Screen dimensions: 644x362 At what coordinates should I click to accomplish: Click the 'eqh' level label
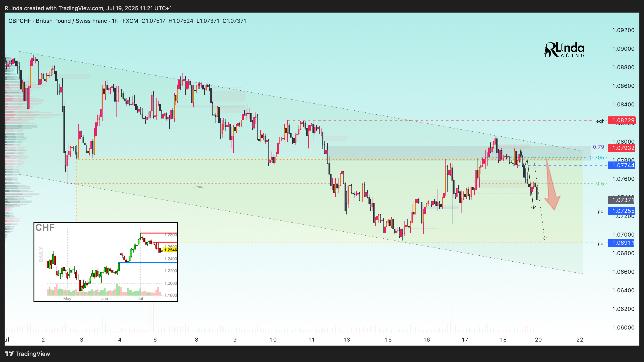600,121
